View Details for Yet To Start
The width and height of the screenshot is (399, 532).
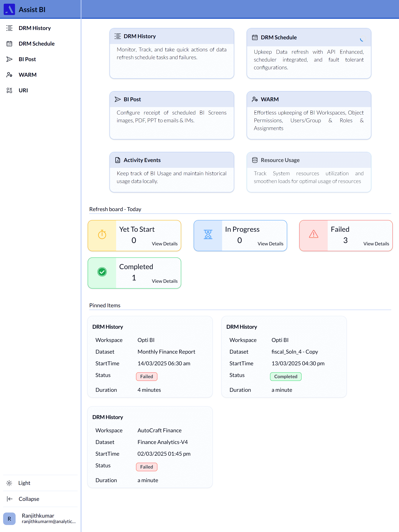165,244
